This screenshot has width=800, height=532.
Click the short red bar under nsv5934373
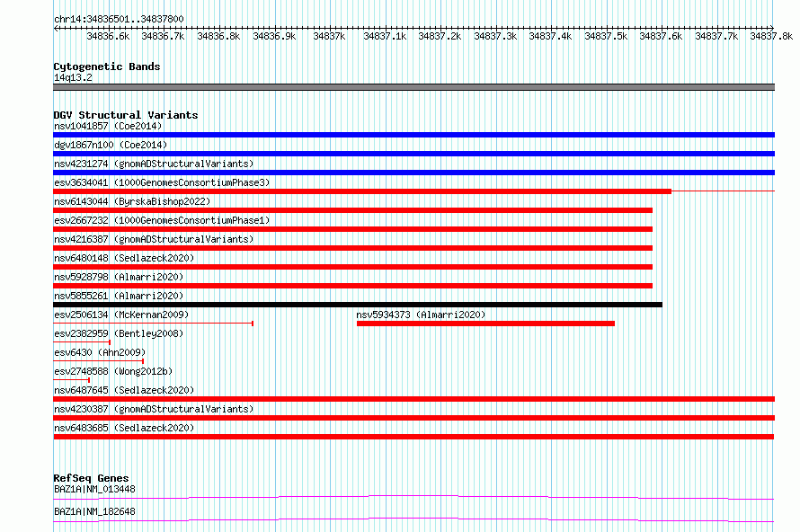tap(485, 324)
